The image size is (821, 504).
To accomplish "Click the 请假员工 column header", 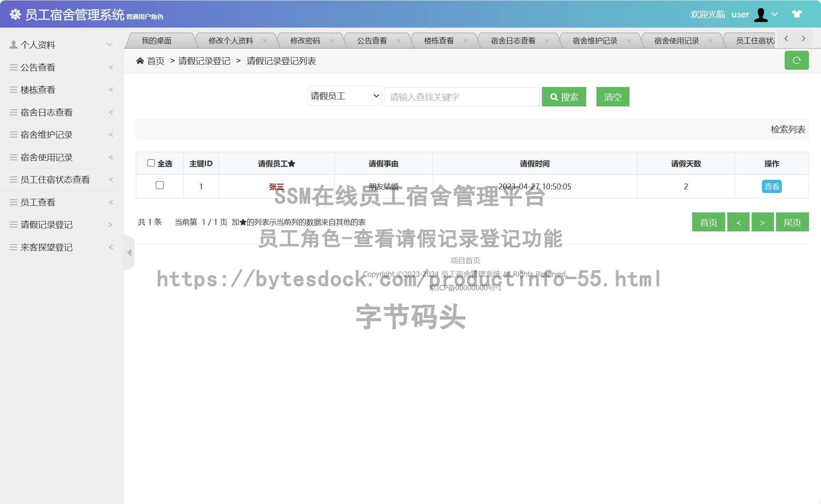I will click(277, 164).
